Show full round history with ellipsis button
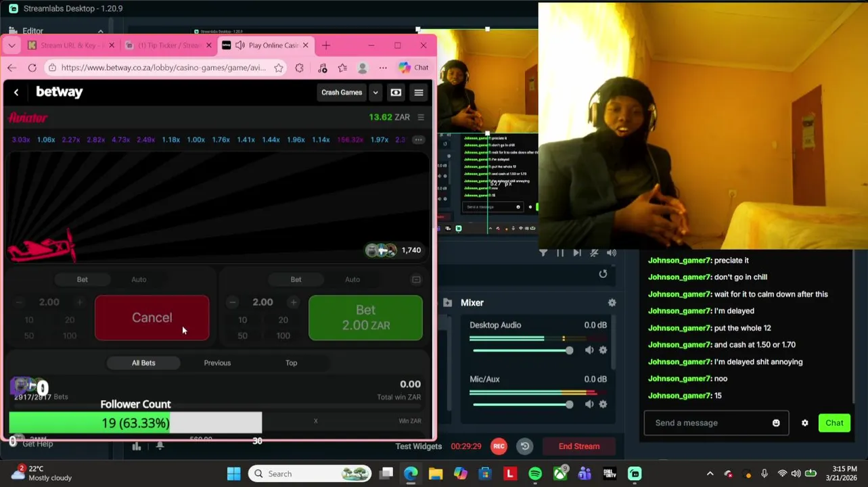 [x=418, y=140]
